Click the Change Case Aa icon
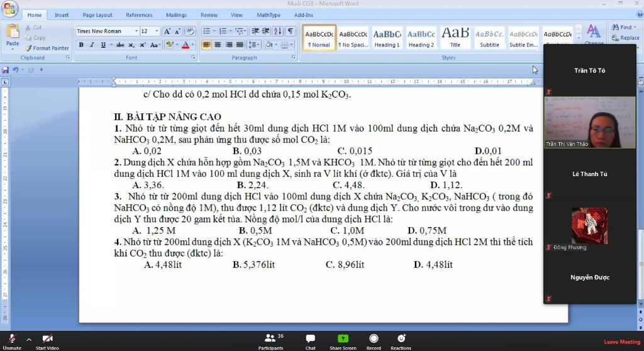 point(154,45)
